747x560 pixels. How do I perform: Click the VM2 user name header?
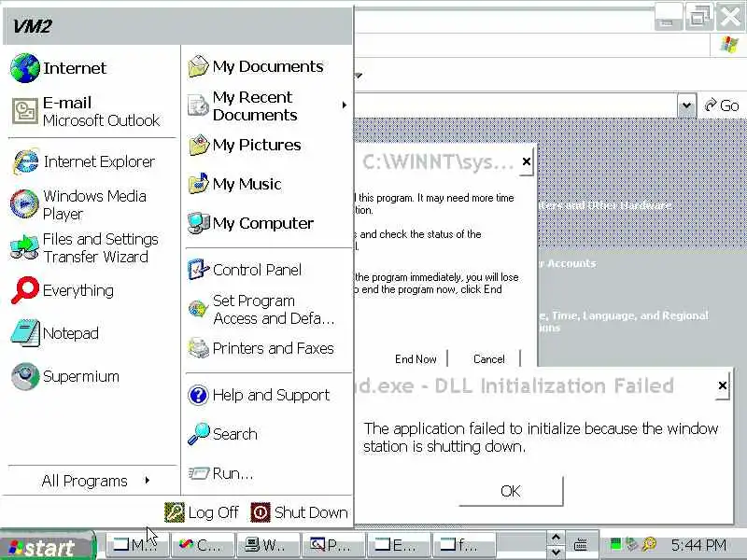tap(32, 26)
